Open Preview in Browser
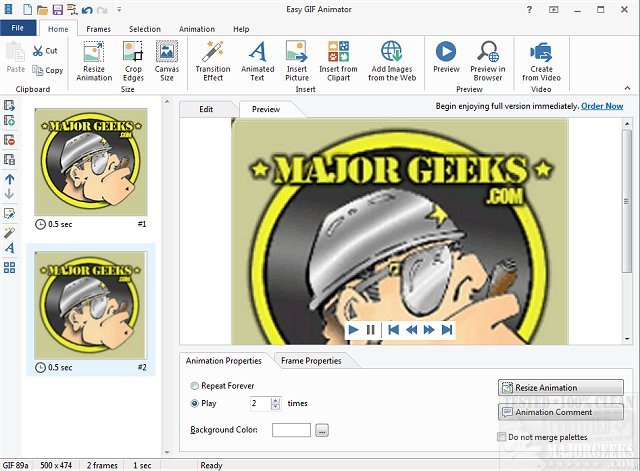Viewport: 640px width, 471px height. (488, 61)
